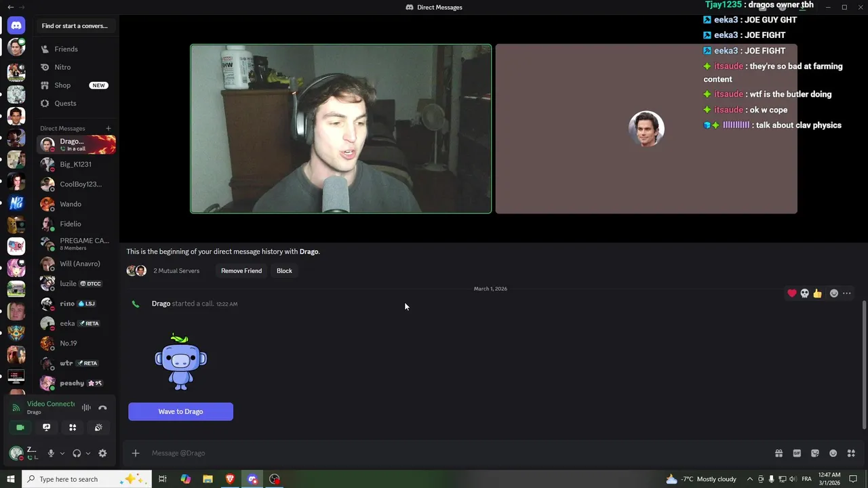Open OBS Studio from the taskbar
This screenshot has width=868, height=488.
(x=275, y=479)
